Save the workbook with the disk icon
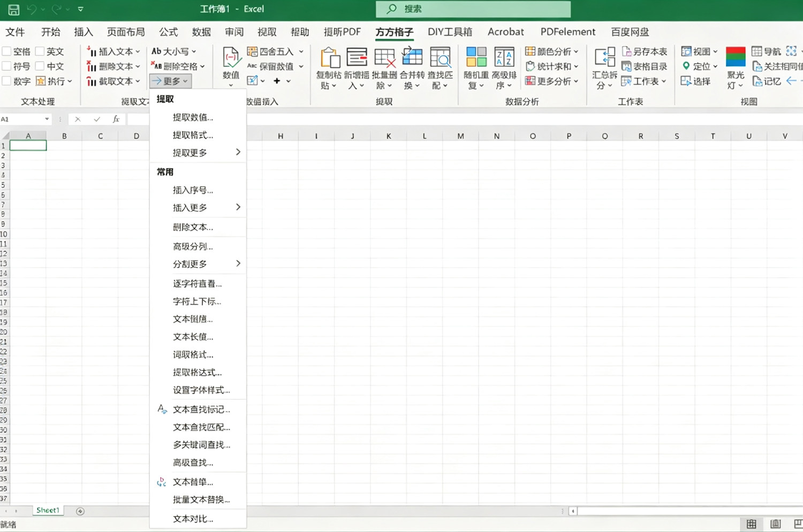 13,9
